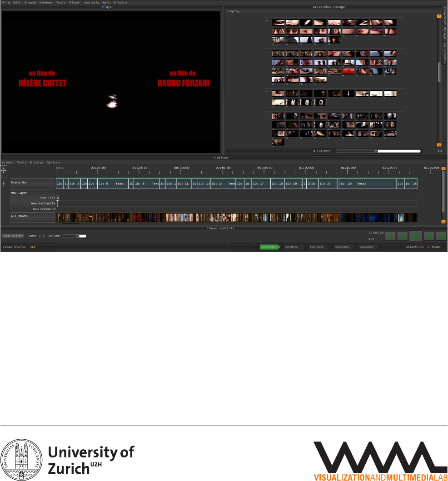Click scroll-down arrow of timeline scrollbar
The width and height of the screenshot is (448, 481).
coord(443,222)
